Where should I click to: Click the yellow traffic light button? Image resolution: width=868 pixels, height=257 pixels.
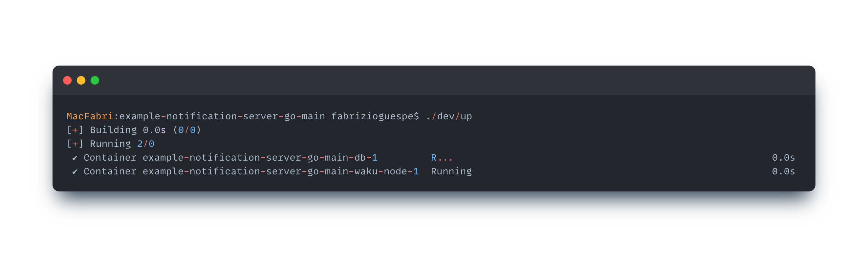tap(81, 80)
